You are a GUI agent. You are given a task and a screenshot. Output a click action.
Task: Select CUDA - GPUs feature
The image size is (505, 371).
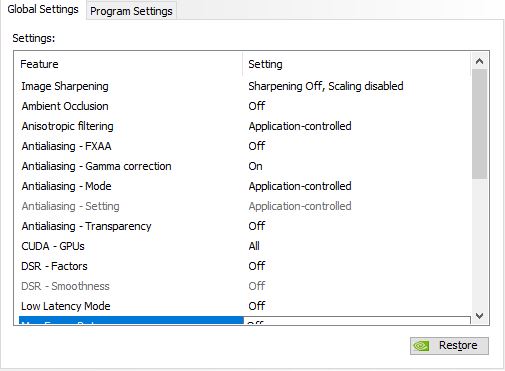coord(53,246)
